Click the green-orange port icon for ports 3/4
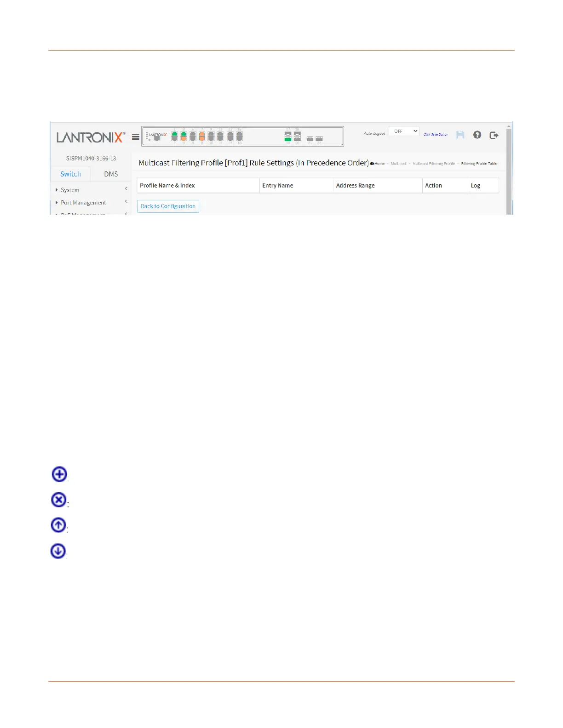Viewport: 563px width, 728px height. (184, 136)
